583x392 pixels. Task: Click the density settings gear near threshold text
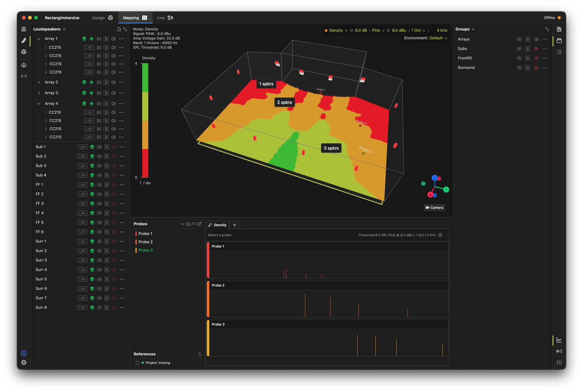(440, 235)
